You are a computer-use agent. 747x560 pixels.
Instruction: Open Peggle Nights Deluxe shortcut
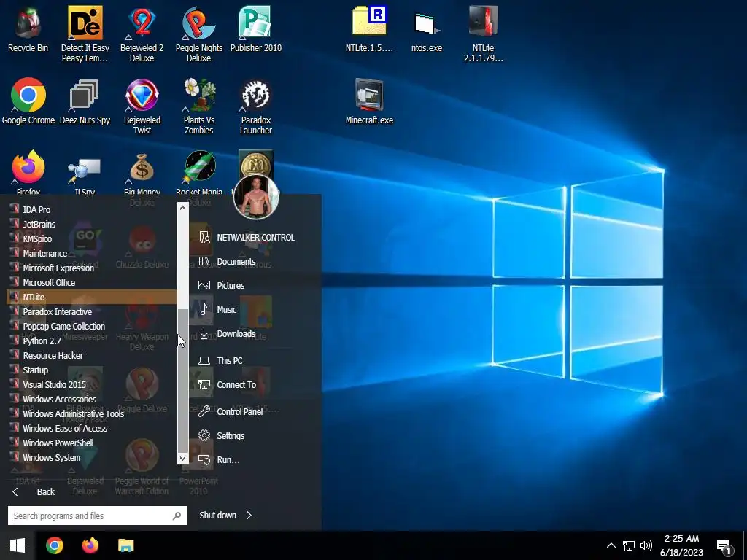click(198, 34)
